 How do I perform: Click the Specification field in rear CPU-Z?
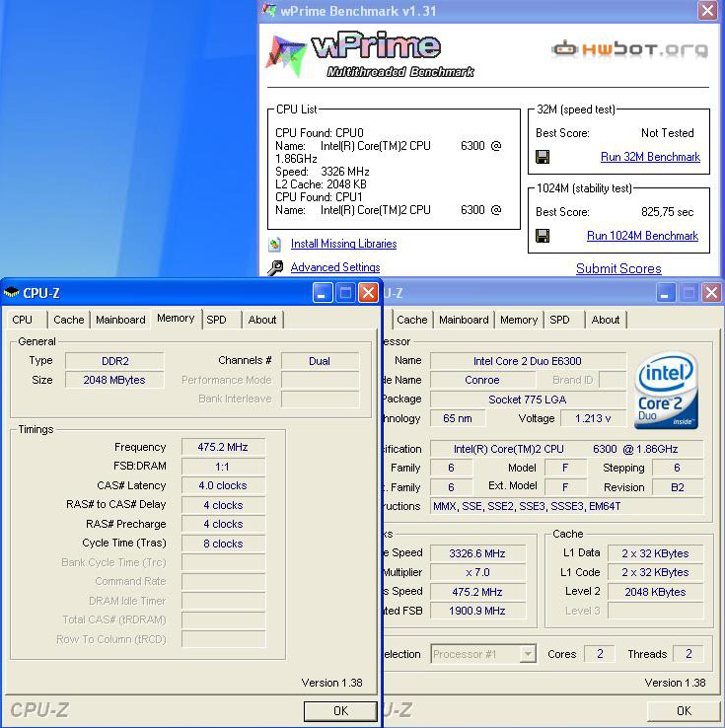567,449
